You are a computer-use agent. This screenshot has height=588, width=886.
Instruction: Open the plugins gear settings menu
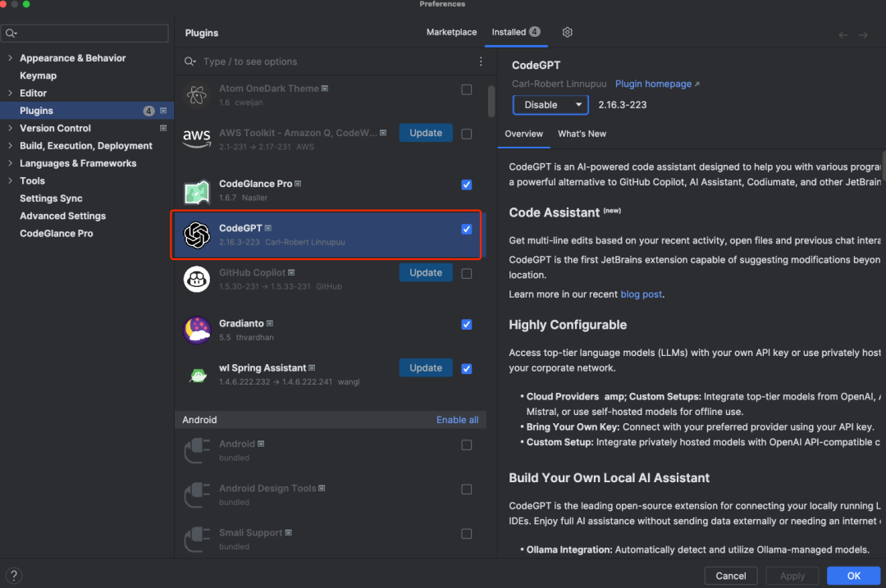click(568, 32)
